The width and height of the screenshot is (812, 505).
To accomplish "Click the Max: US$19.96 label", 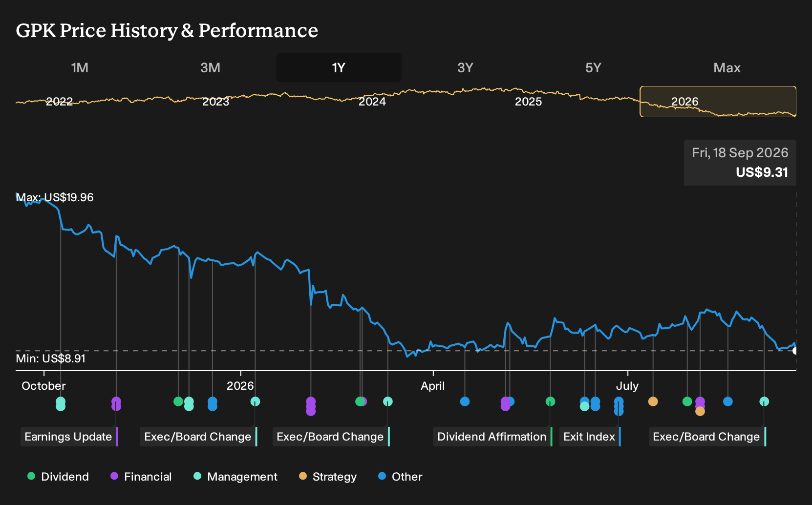I will click(55, 197).
